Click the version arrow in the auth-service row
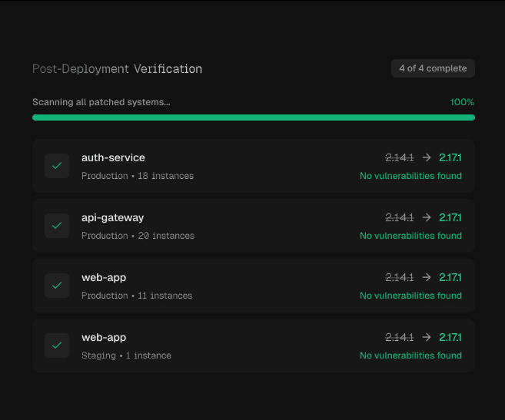Screen dimensions: 505x420 click(427, 157)
